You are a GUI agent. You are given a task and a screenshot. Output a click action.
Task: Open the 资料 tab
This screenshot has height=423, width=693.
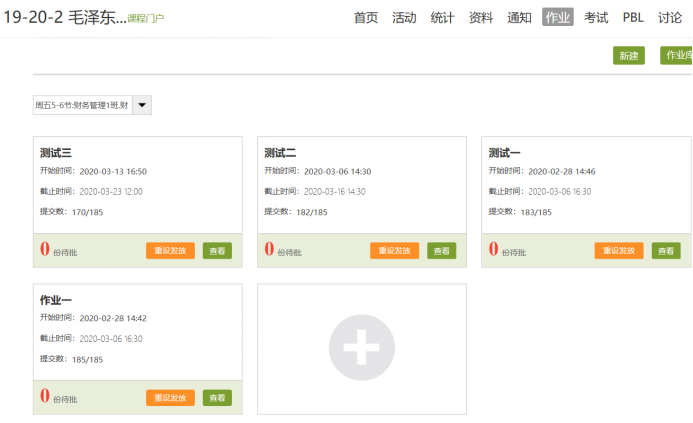[481, 18]
